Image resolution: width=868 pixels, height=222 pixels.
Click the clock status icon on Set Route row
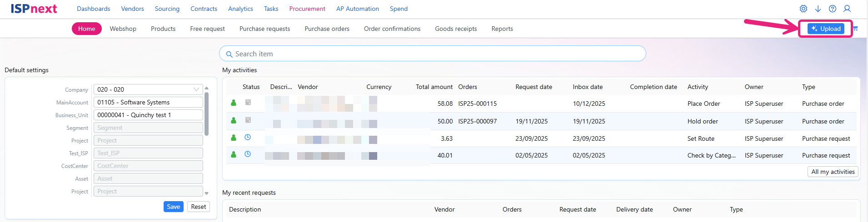click(x=248, y=137)
